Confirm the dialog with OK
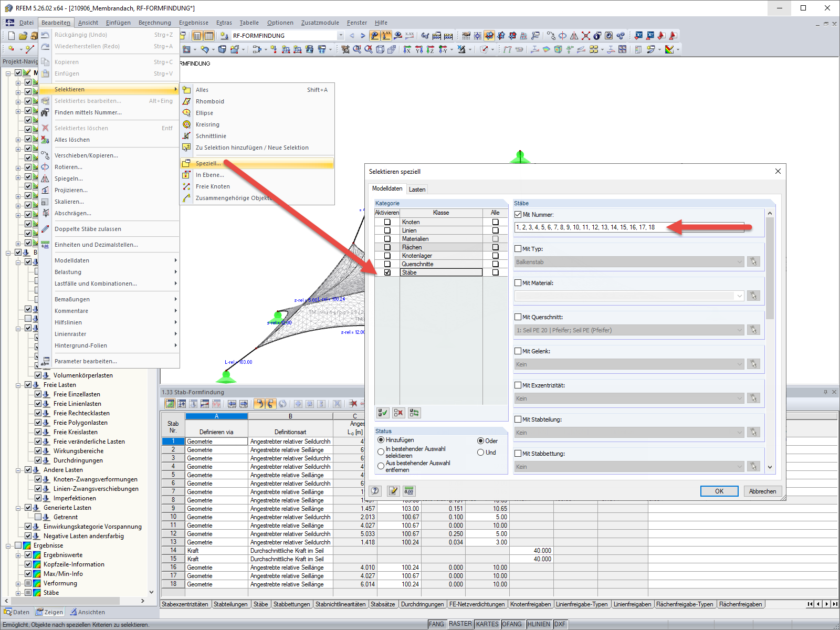This screenshot has height=630, width=840. click(x=719, y=491)
